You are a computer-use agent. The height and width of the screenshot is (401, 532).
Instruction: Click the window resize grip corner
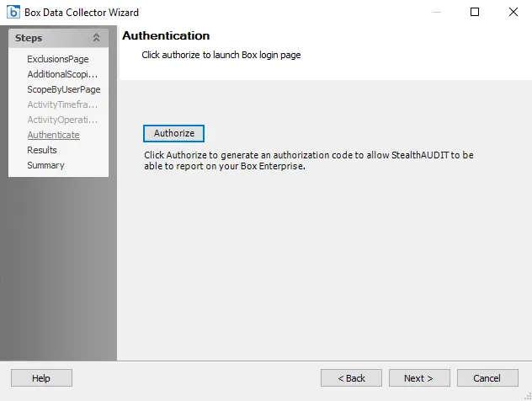(528, 397)
